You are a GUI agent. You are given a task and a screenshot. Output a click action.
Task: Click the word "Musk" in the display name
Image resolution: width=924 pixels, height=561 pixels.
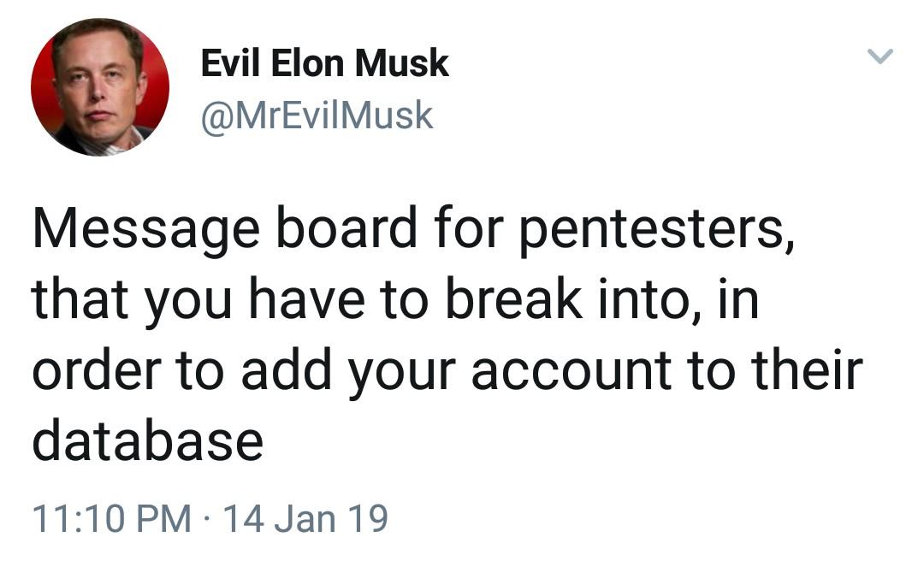[402, 63]
